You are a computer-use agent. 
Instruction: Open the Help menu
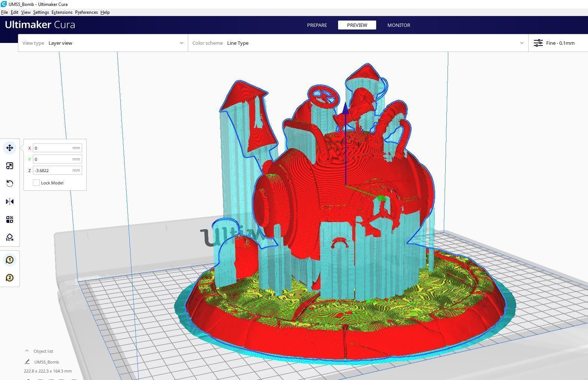pos(105,12)
